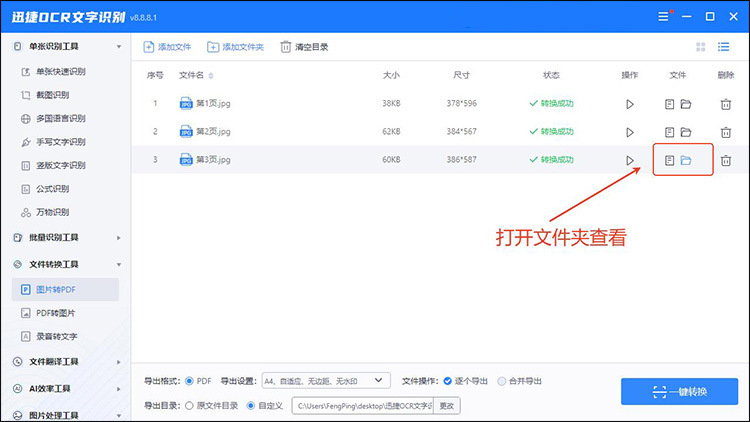This screenshot has width=750, height=422.
Task: Sort by 文件名 column arrows
Action: tap(211, 76)
